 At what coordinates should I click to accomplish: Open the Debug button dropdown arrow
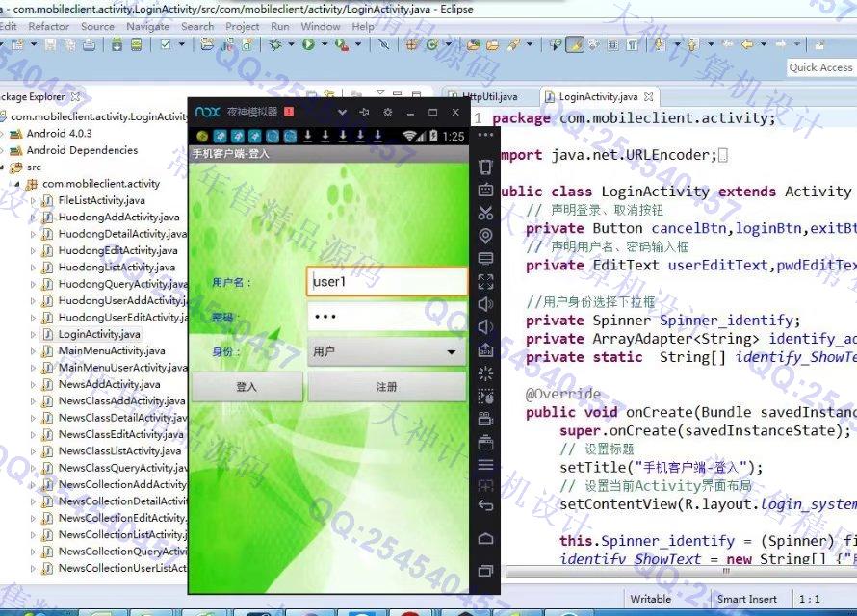click(292, 44)
